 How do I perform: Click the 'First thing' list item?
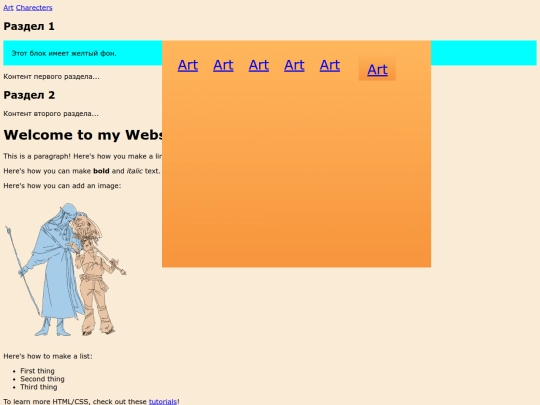coord(37,371)
